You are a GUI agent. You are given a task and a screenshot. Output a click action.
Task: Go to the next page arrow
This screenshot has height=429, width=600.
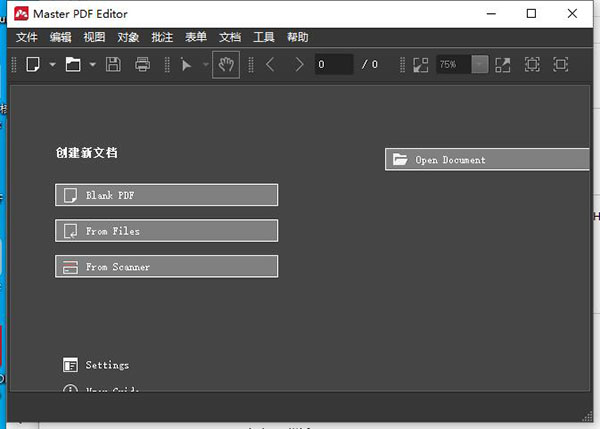(299, 64)
